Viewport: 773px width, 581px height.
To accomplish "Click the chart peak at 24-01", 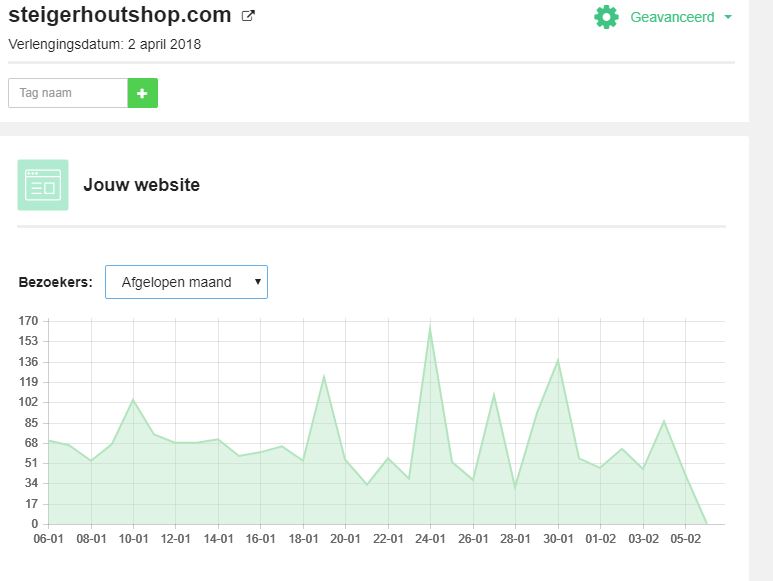I will pyautogui.click(x=430, y=327).
